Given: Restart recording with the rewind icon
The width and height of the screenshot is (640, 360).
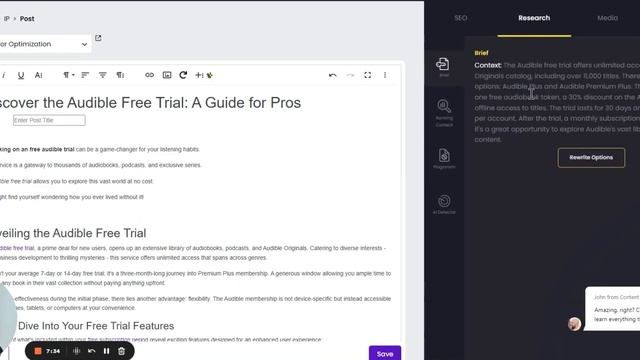Looking at the screenshot, I should pyautogui.click(x=91, y=351).
